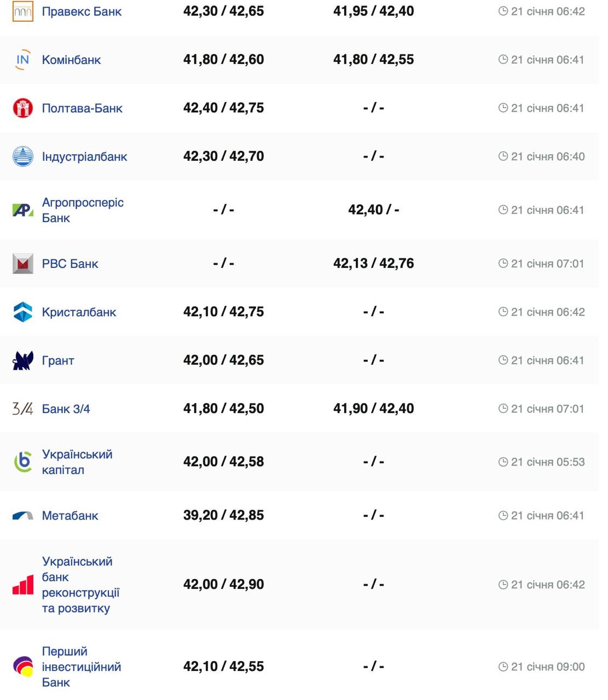Go to the Полтава-Банк link
The height and width of the screenshot is (700, 608).
click(x=82, y=108)
